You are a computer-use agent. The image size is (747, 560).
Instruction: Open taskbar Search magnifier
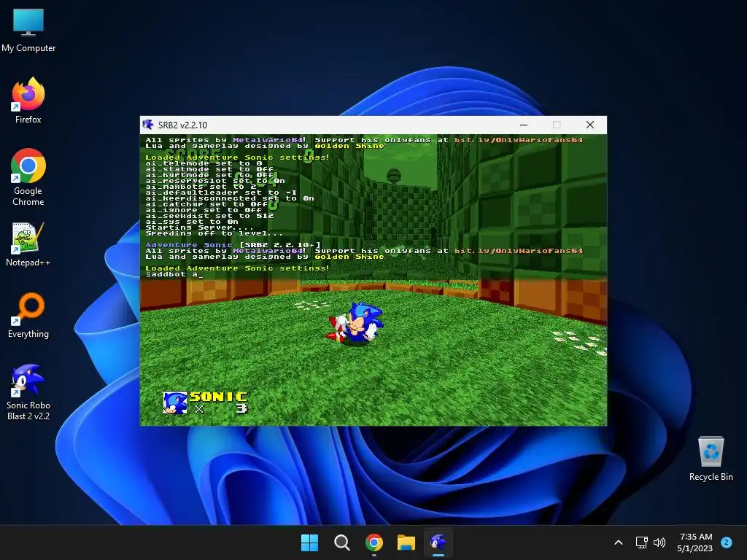(x=341, y=542)
